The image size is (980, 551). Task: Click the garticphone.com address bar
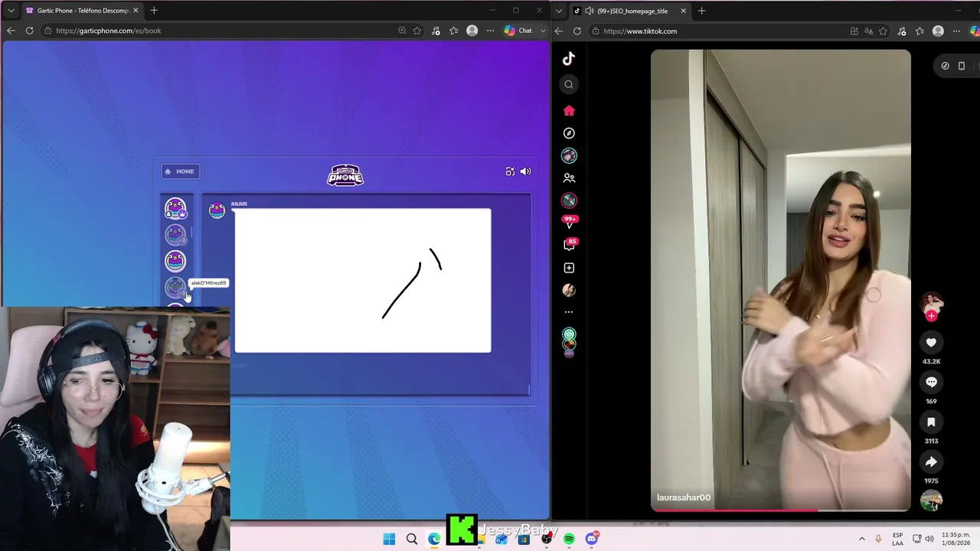(x=222, y=31)
